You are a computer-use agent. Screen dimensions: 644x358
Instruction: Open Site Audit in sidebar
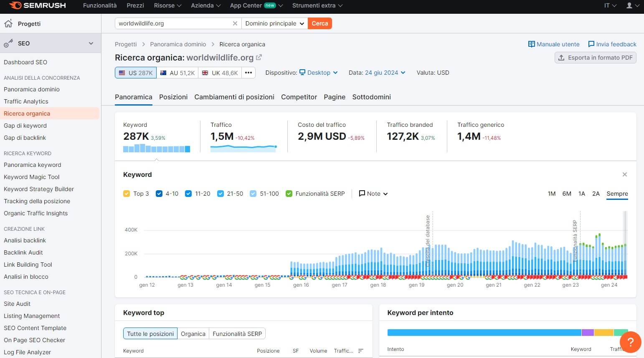pos(17,304)
